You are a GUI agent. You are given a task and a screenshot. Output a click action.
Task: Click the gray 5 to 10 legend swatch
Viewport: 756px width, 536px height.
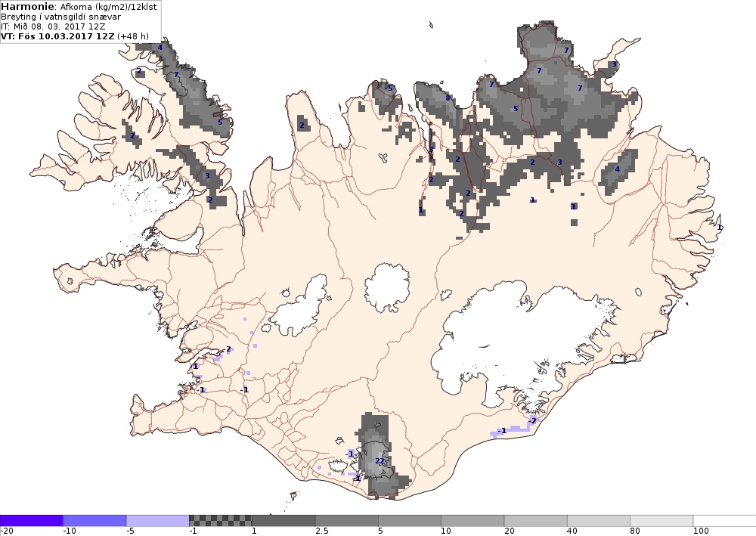410,521
